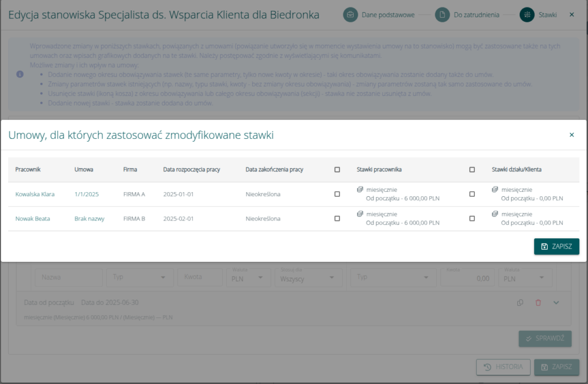Click the copy icon in the rate period row

coord(520,302)
